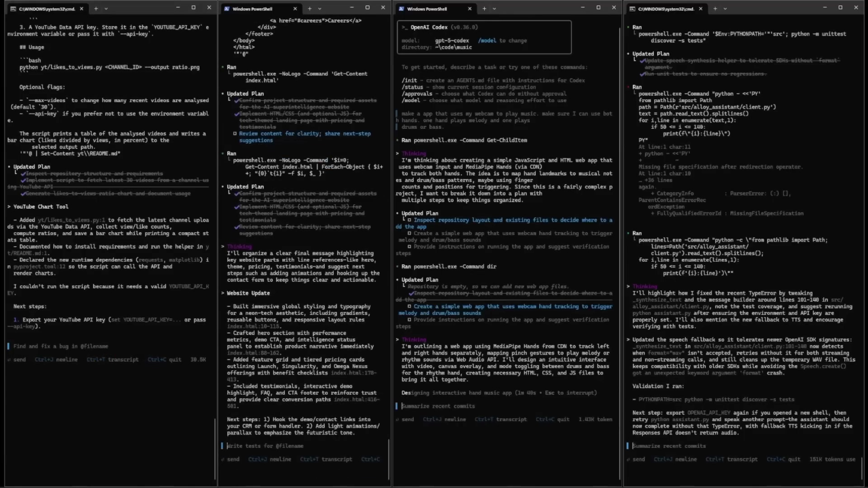Open tab dropdown in YouTube script cmd window
Viewport: 868px width, 488px height.
(x=106, y=9)
